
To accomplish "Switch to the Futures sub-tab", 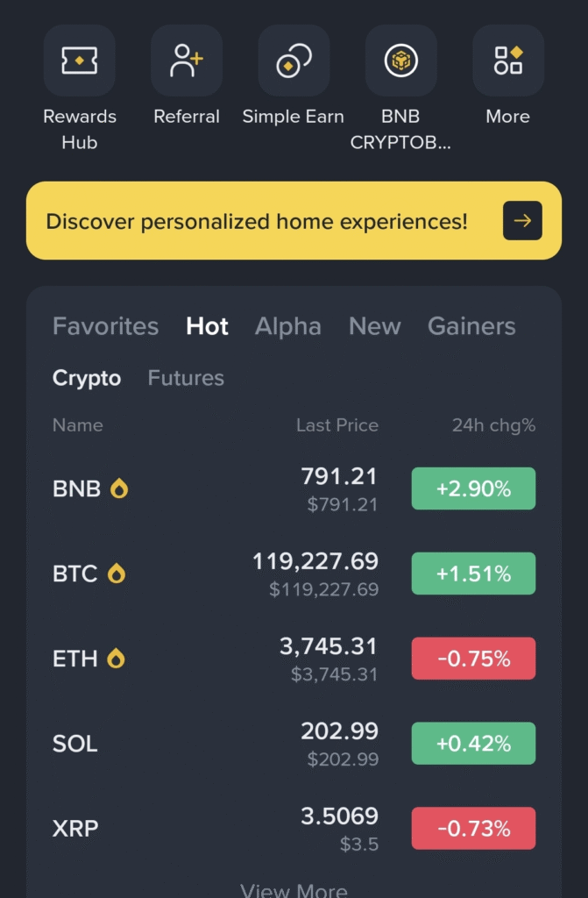I will pyautogui.click(x=186, y=378).
